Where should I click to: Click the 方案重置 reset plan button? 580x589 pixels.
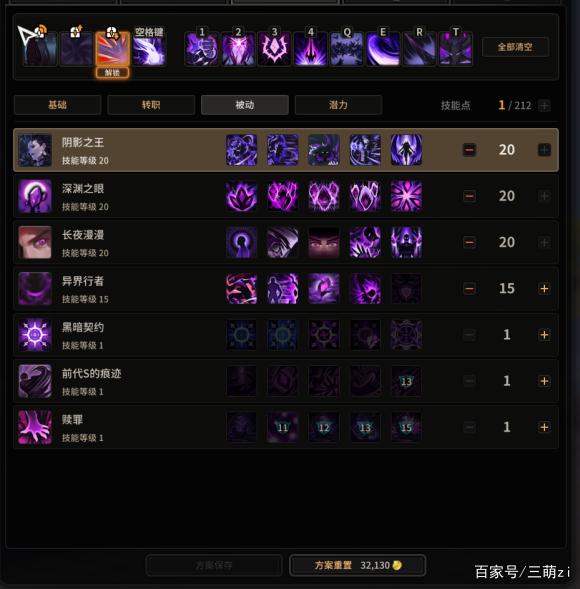tap(358, 565)
